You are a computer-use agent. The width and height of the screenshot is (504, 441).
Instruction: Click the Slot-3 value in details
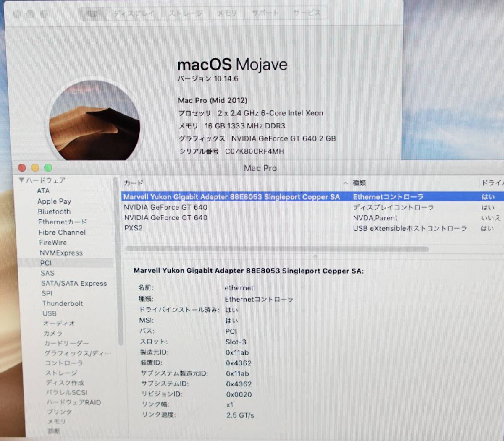click(236, 342)
